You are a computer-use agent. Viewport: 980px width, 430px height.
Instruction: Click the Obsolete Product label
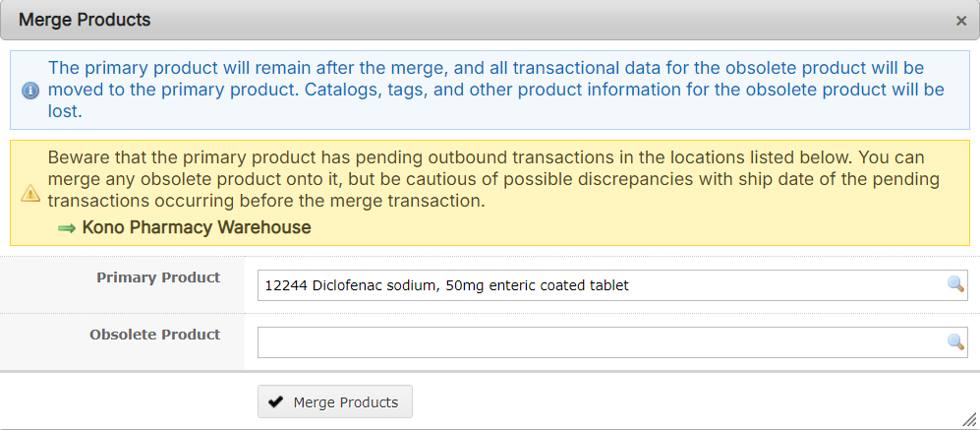click(x=154, y=335)
